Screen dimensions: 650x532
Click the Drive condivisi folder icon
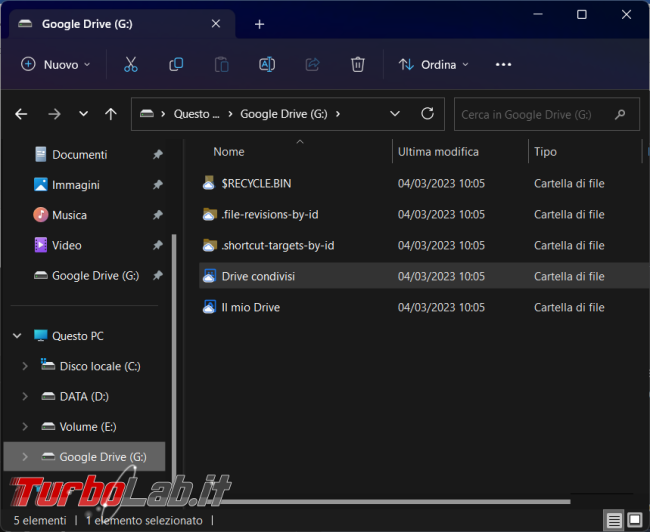(209, 276)
